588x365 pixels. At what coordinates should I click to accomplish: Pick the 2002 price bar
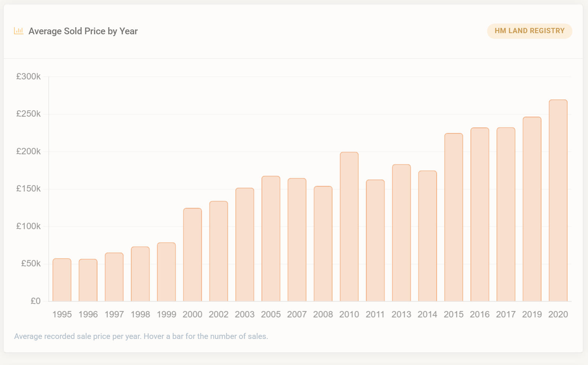[218, 251]
